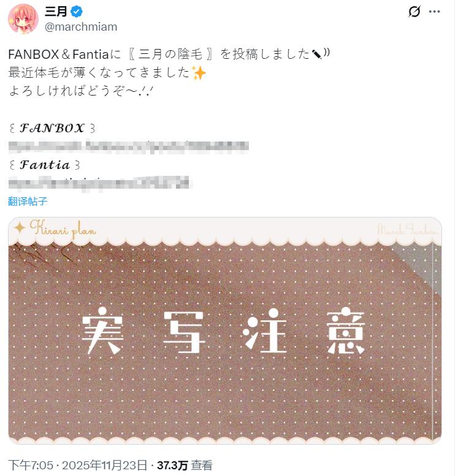Open the @marchmiam handle link
Viewport: 469px width, 476px height.
81,27
